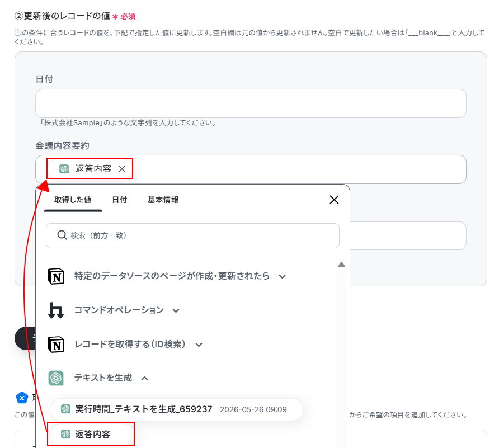Click the 日付 input field
This screenshot has width=499, height=448.
coord(251,103)
